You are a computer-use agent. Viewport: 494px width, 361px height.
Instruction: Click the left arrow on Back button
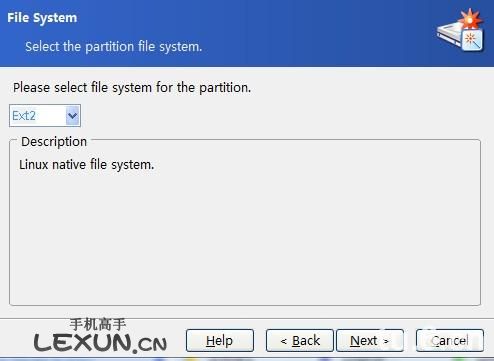click(284, 341)
